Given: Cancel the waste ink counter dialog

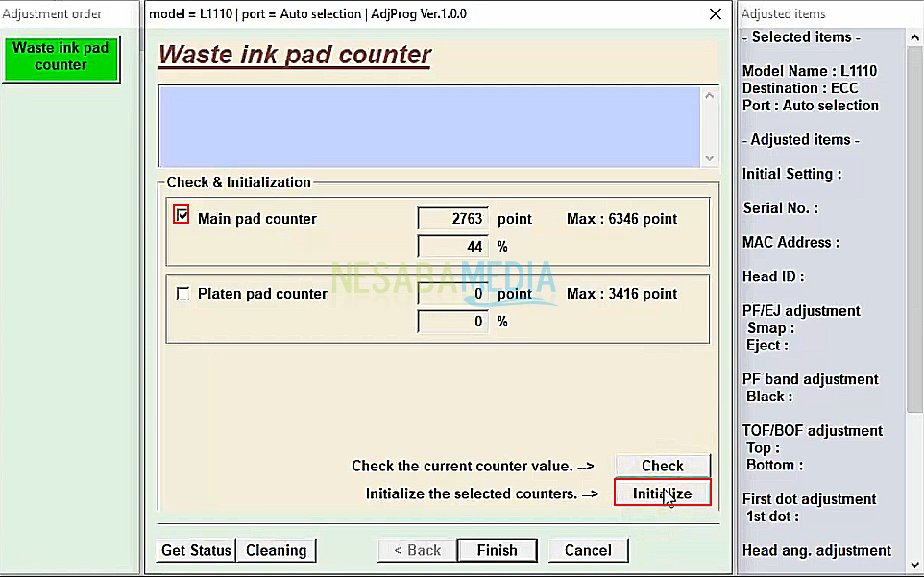Looking at the screenshot, I should coord(588,550).
